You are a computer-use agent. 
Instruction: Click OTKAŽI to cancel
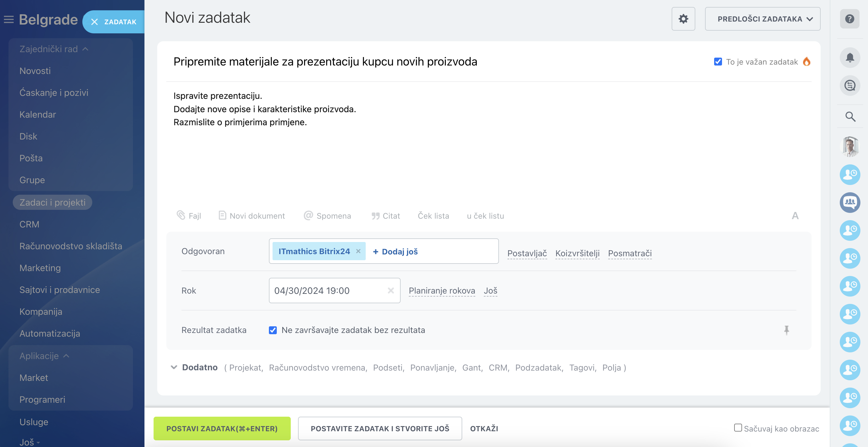pos(484,429)
